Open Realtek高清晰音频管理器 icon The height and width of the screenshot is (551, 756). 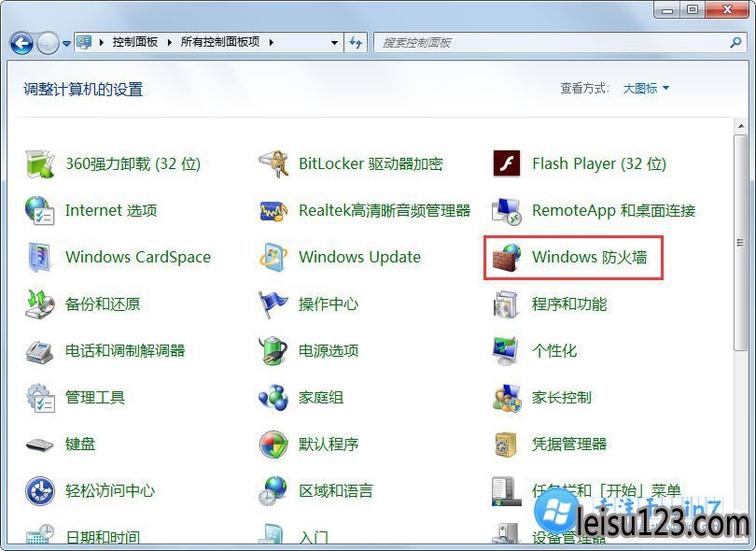[x=273, y=210]
